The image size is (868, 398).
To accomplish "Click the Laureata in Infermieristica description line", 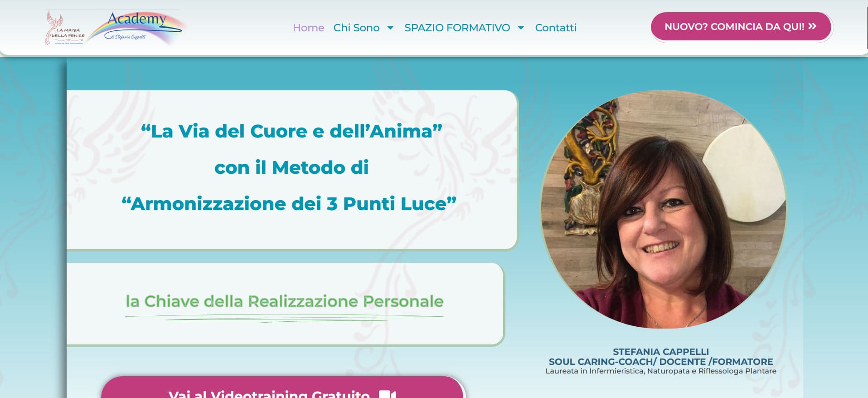I will click(x=661, y=371).
